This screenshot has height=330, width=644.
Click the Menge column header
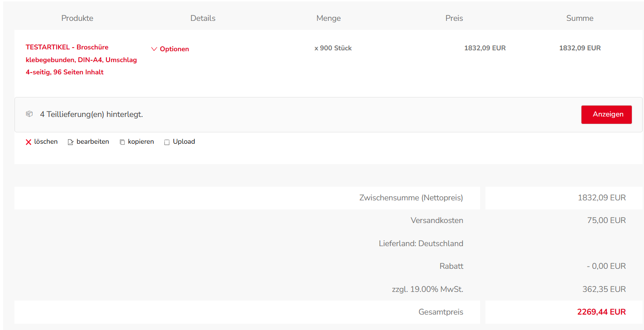point(329,19)
